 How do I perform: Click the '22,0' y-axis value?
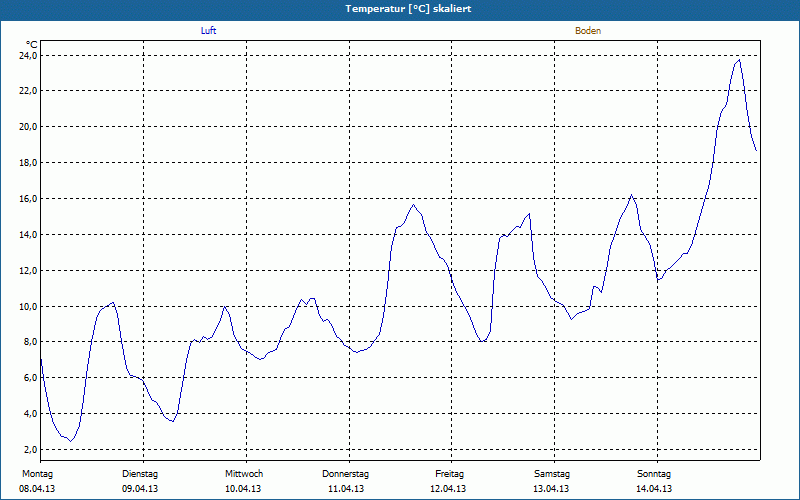[x=29, y=91]
